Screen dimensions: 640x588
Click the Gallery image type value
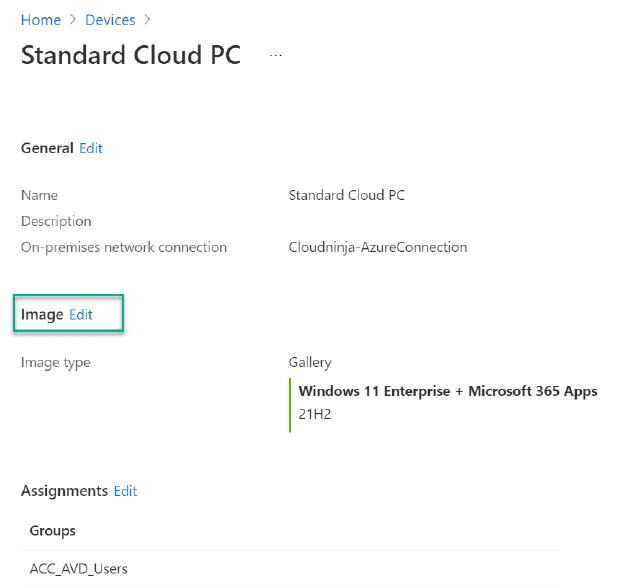click(x=310, y=362)
